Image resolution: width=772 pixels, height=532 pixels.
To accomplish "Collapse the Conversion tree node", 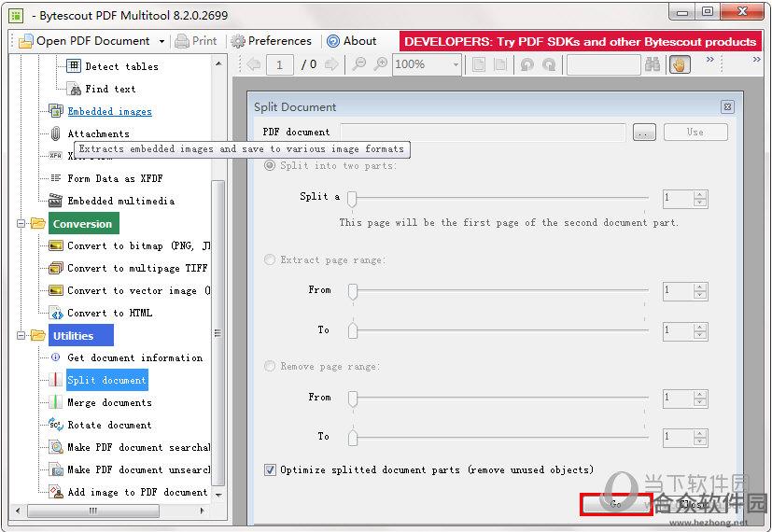I will pyautogui.click(x=21, y=224).
